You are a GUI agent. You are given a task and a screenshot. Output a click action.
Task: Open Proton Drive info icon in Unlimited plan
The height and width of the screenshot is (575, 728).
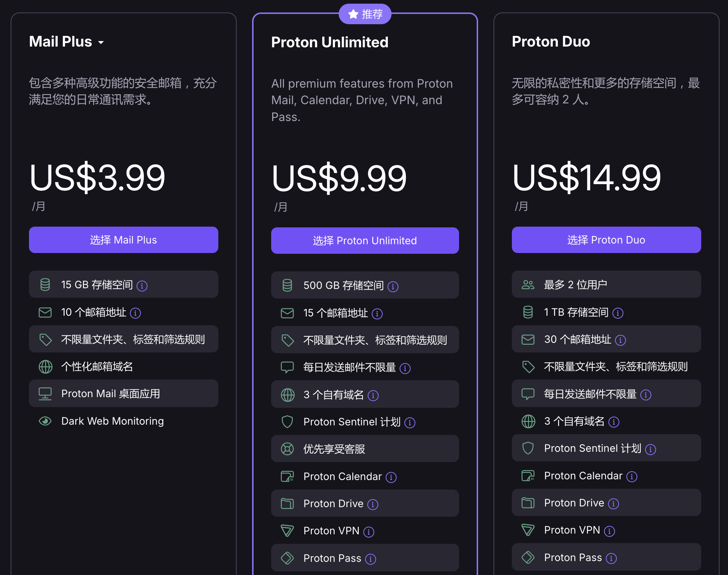373,505
